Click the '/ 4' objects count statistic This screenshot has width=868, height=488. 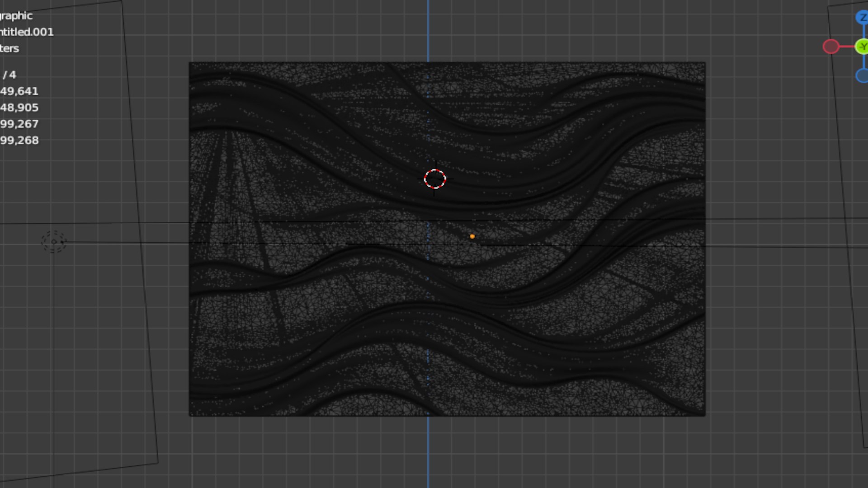click(x=9, y=75)
